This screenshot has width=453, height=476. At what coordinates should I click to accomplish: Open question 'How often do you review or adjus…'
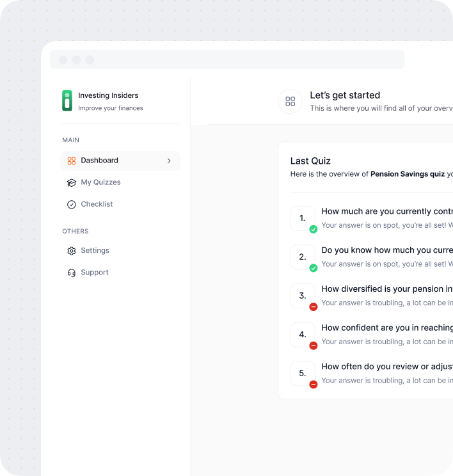[387, 367]
